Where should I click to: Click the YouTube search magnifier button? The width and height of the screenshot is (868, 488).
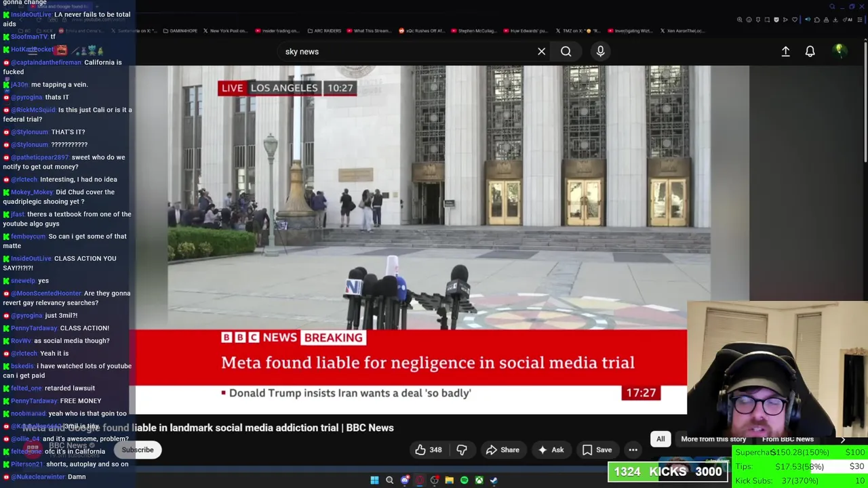pos(566,52)
